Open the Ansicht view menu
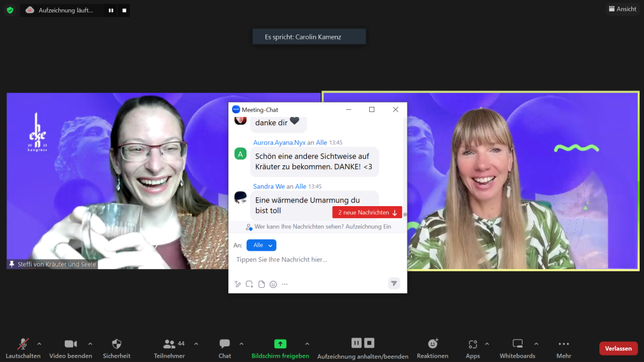The height and width of the screenshot is (362, 644). click(622, 9)
